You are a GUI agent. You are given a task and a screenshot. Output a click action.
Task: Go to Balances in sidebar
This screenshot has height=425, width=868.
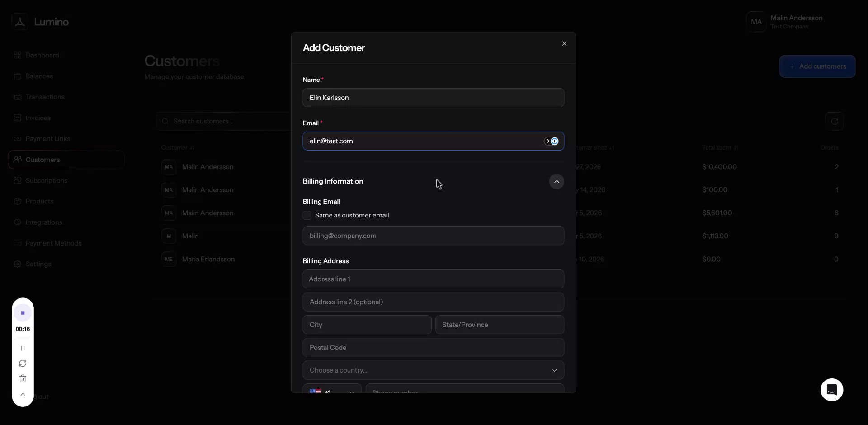[66, 76]
